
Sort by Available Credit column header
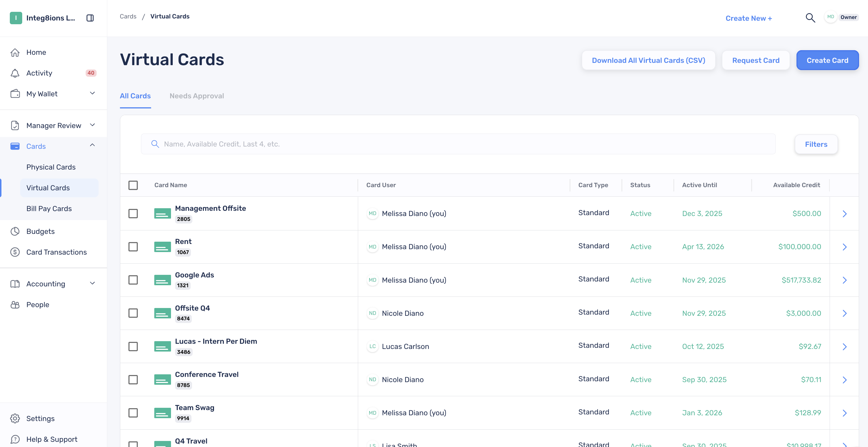(796, 185)
